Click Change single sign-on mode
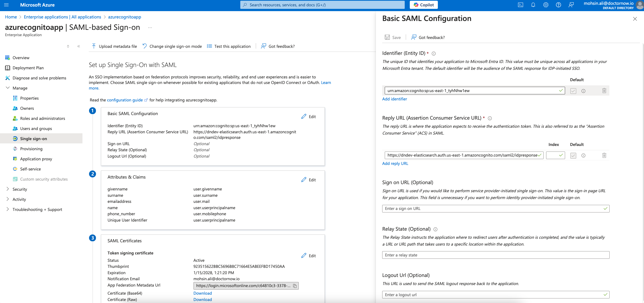644x303 pixels. [172, 46]
